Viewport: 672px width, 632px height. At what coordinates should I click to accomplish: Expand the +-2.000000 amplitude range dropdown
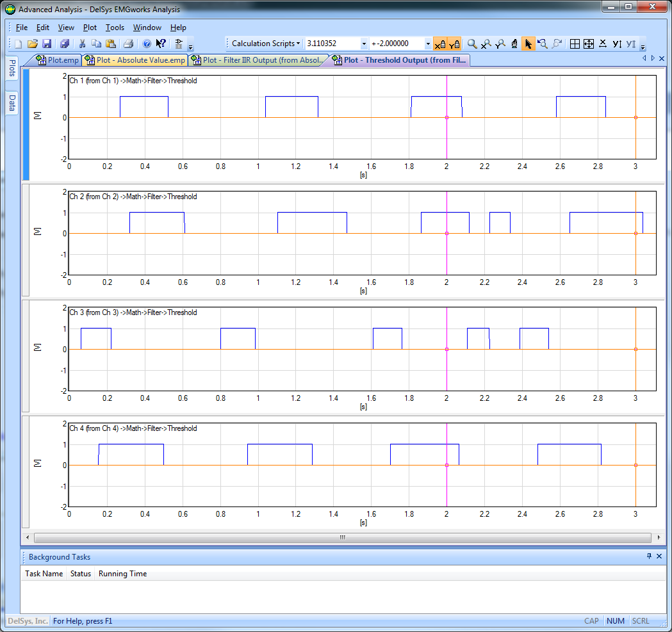pos(428,44)
